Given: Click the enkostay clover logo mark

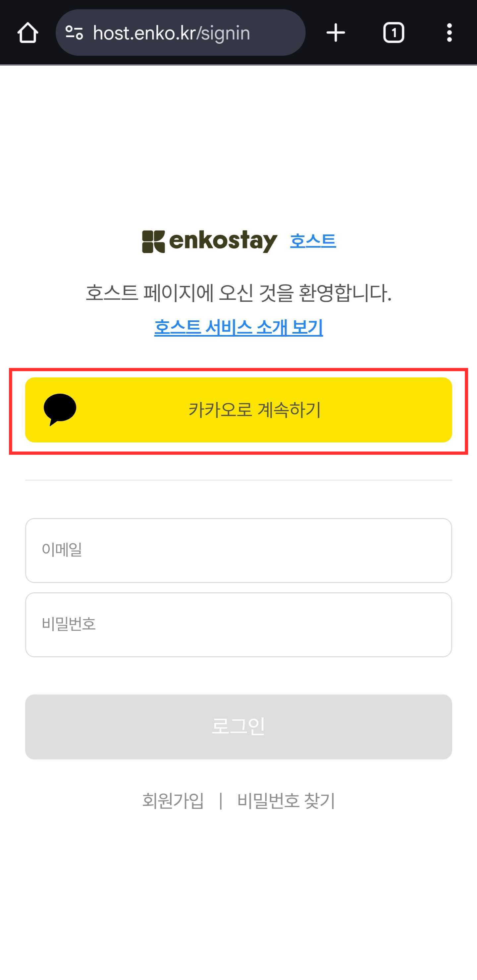Looking at the screenshot, I should pyautogui.click(x=154, y=241).
